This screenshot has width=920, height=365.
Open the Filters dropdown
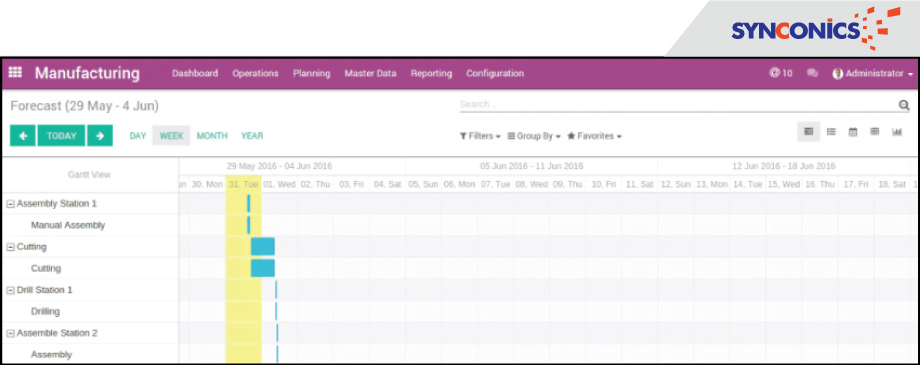[480, 136]
